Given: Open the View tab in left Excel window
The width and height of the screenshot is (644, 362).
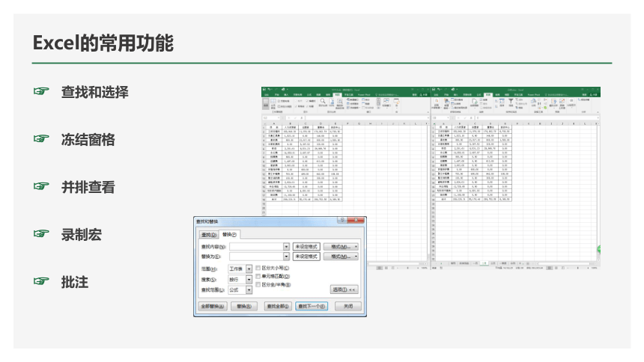Looking at the screenshot, I should [x=337, y=95].
